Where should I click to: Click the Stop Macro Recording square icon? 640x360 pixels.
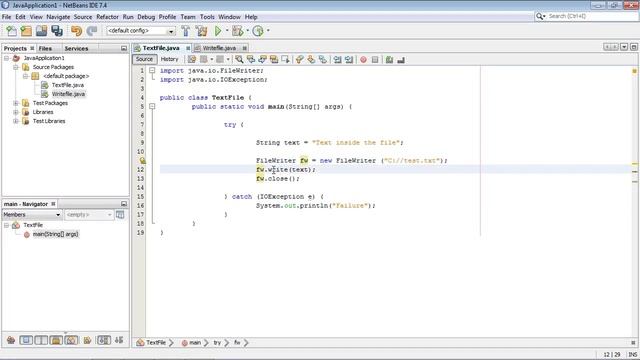[x=375, y=60]
